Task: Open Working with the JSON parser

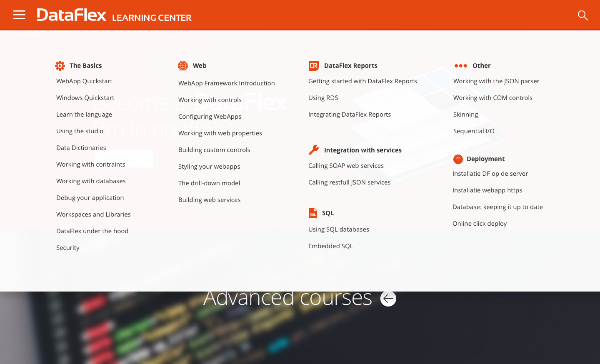Action: [496, 81]
